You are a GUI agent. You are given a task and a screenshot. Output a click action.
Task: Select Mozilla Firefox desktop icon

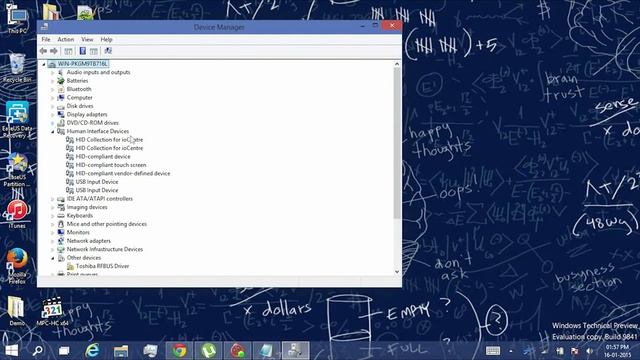click(17, 266)
